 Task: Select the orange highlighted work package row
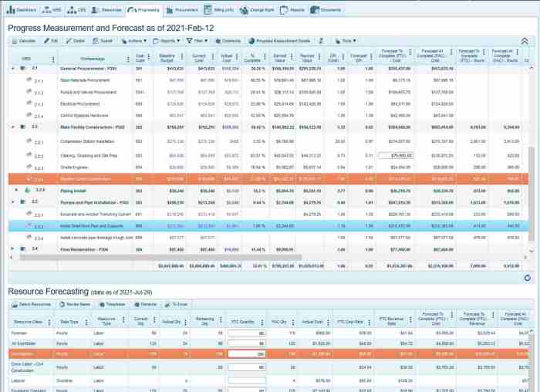[x=268, y=179]
